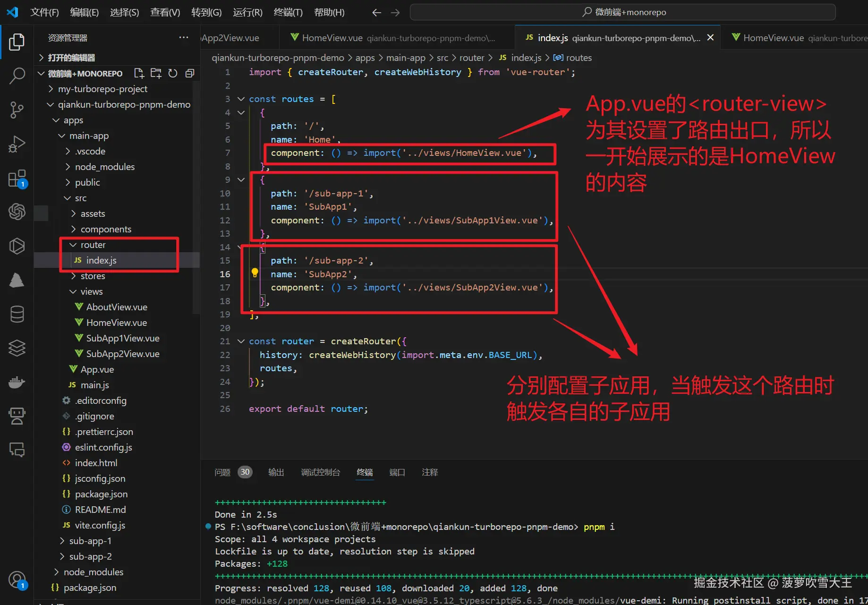Open the Extensions view with badge 1
The height and width of the screenshot is (605, 868).
pyautogui.click(x=17, y=179)
